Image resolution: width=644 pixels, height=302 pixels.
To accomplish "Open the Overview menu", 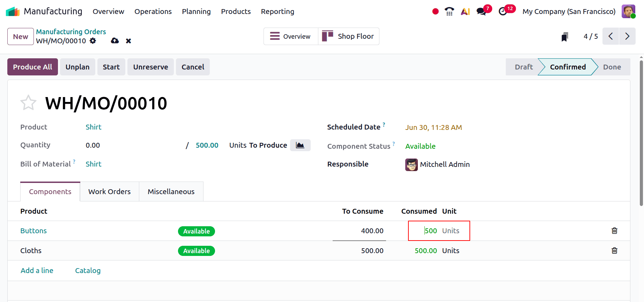I will (x=109, y=12).
